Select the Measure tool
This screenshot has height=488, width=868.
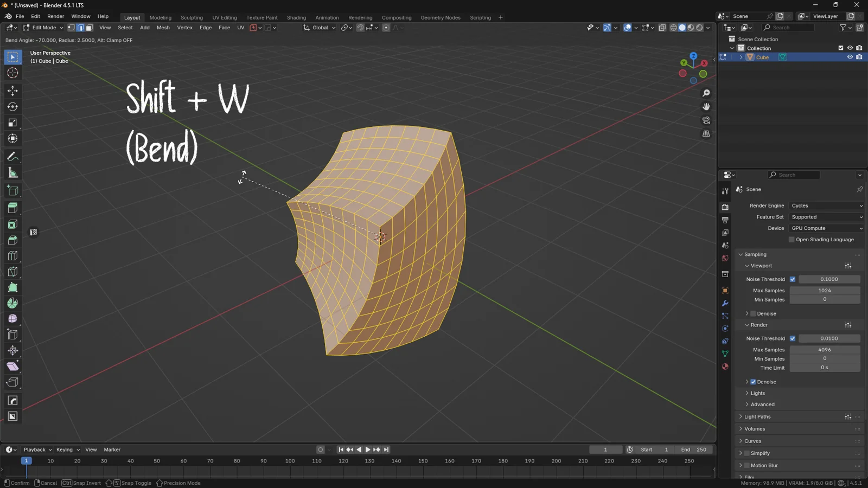[12, 173]
